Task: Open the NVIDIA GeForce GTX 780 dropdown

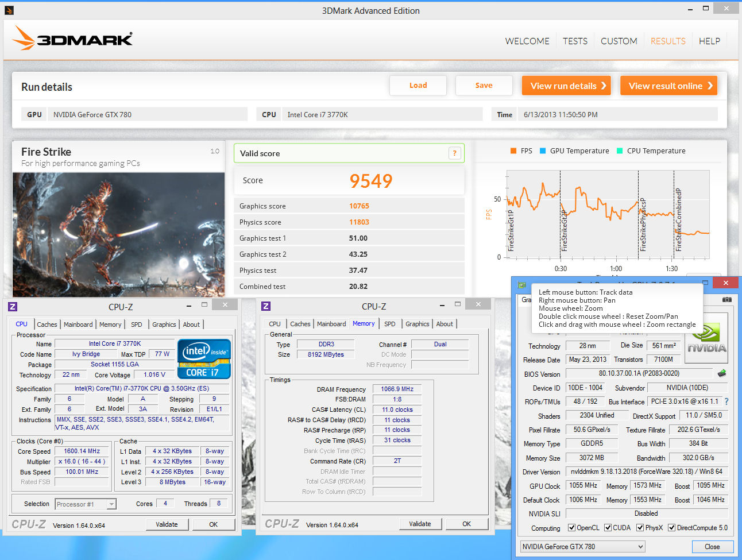Action: coord(582,547)
